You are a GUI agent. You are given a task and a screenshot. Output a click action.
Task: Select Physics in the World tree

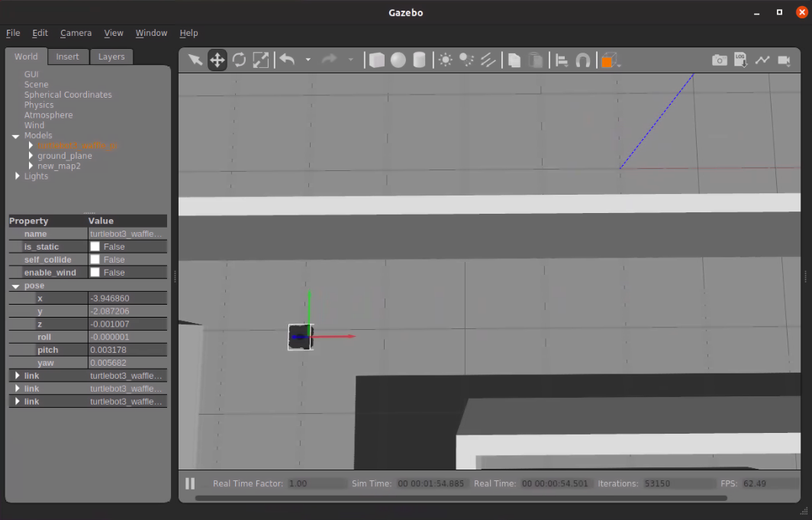39,105
